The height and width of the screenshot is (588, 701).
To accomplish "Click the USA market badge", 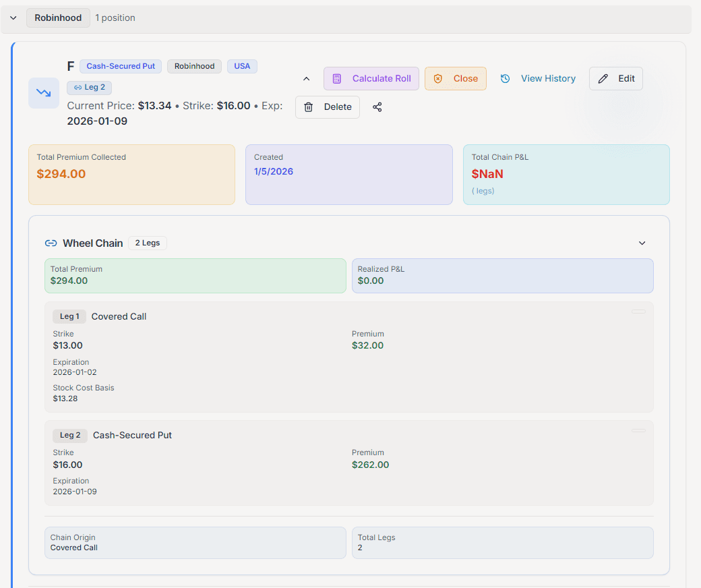I will (x=242, y=66).
